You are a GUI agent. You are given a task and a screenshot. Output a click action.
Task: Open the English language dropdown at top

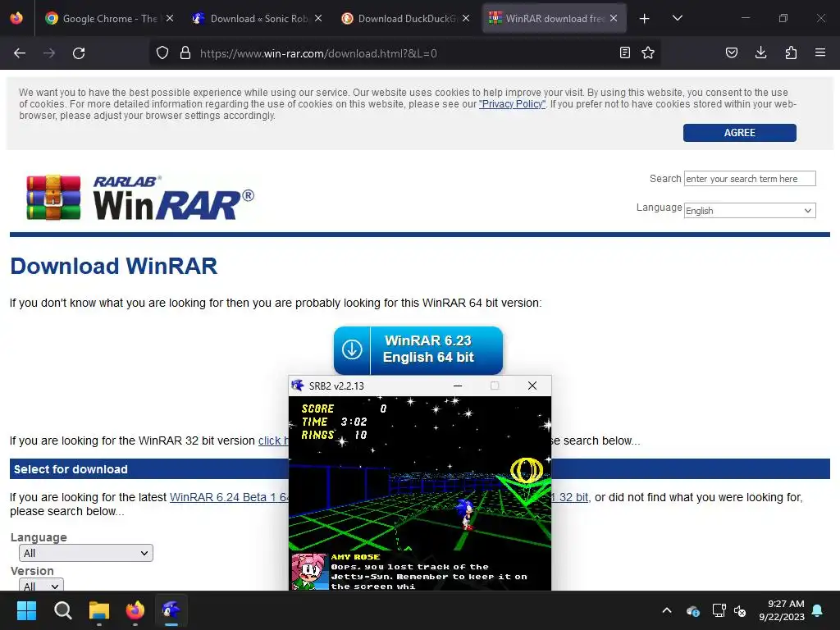click(750, 211)
